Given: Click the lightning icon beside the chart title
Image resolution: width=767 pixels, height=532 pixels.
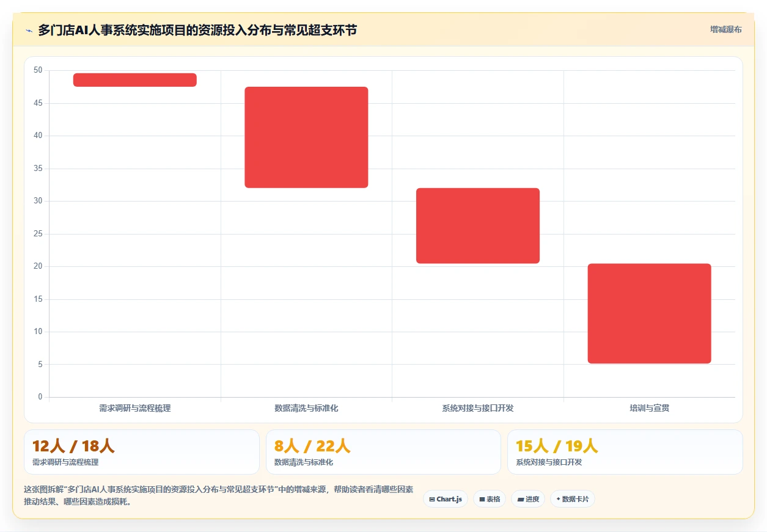Looking at the screenshot, I should click(29, 31).
